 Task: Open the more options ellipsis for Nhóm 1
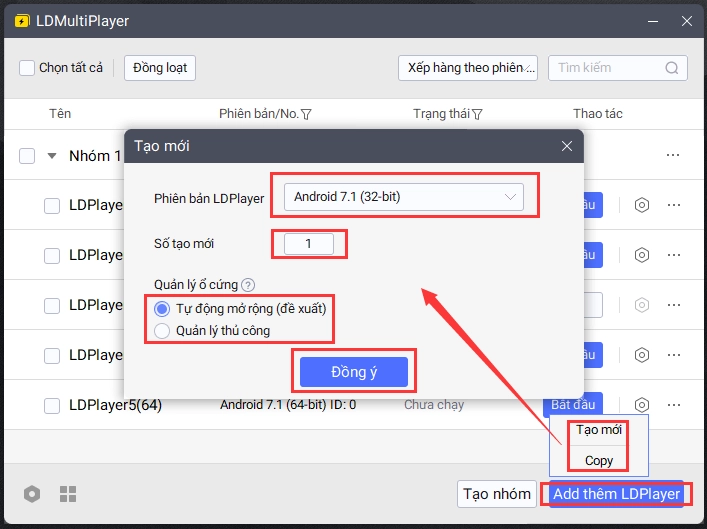(x=673, y=155)
